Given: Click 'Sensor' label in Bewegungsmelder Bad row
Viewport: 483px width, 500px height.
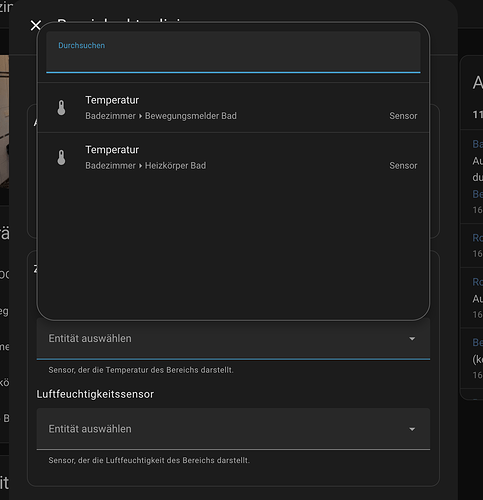Looking at the screenshot, I should 403,116.
